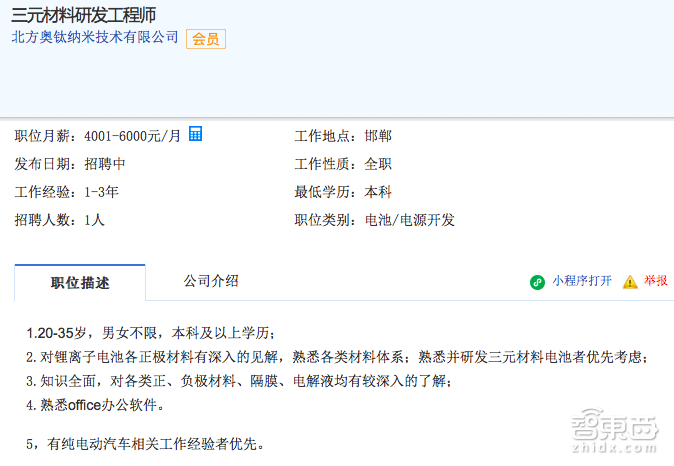Open the salary calculator icon
The image size is (674, 466).
click(196, 134)
